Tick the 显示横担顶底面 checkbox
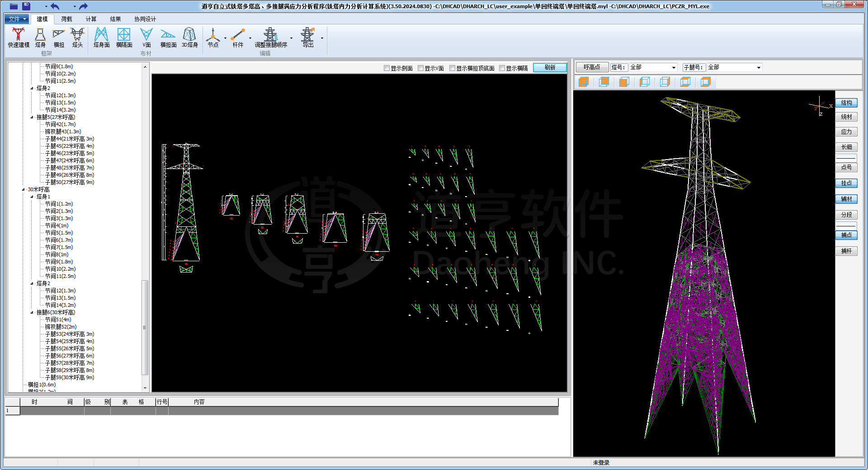 (452, 68)
